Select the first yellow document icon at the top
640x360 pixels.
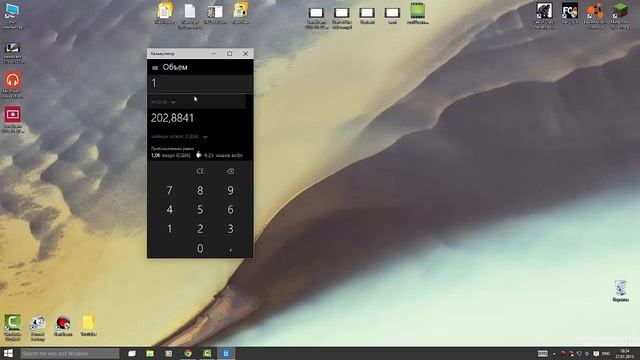165,13
